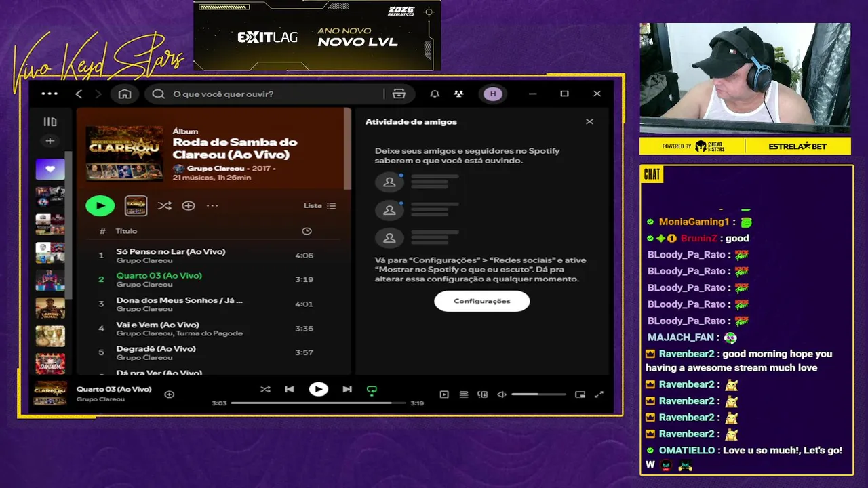Click 'OMATIELLO' username in chat
This screenshot has width=868, height=488.
point(687,450)
